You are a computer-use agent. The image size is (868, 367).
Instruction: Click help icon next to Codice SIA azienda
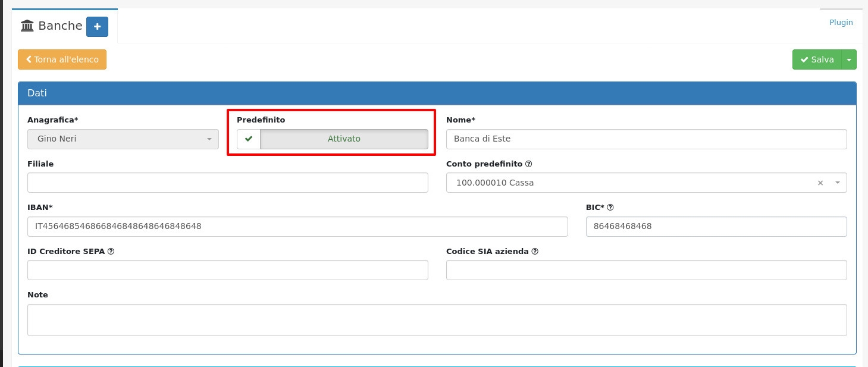535,251
